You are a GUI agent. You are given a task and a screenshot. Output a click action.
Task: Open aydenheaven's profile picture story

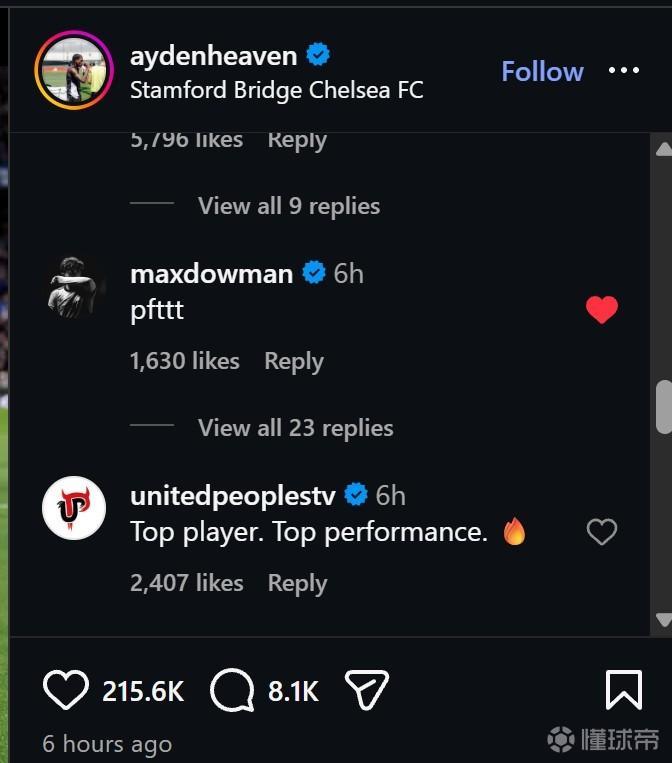[x=74, y=70]
